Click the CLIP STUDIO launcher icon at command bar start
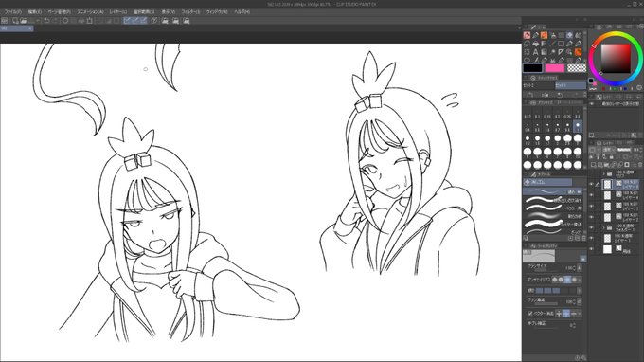 coord(5,21)
